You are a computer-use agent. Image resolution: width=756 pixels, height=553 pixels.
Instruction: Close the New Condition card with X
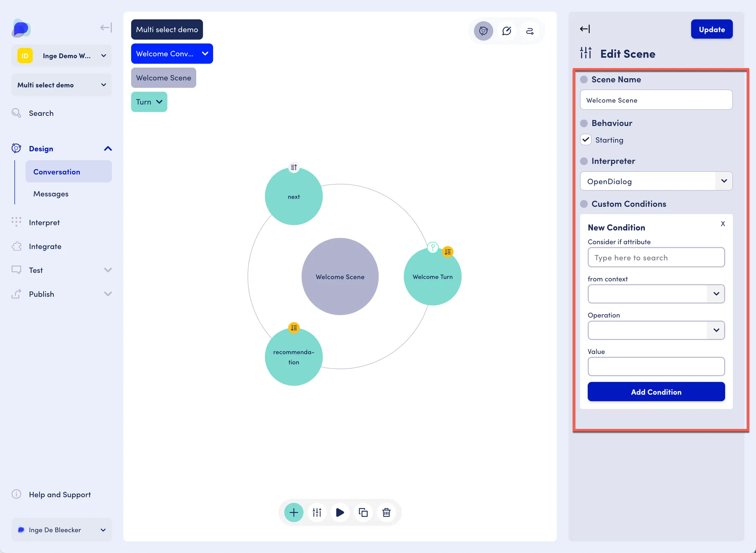[723, 224]
